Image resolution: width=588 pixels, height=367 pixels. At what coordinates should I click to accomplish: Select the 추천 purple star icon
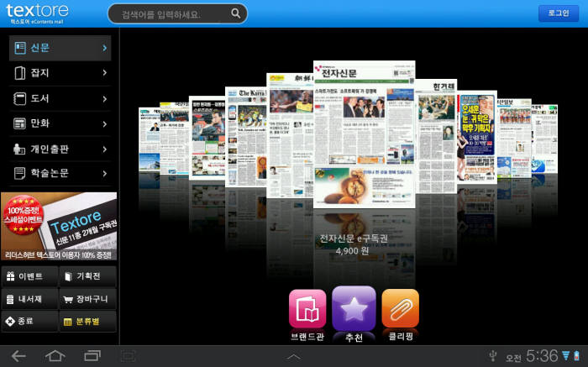pyautogui.click(x=354, y=307)
